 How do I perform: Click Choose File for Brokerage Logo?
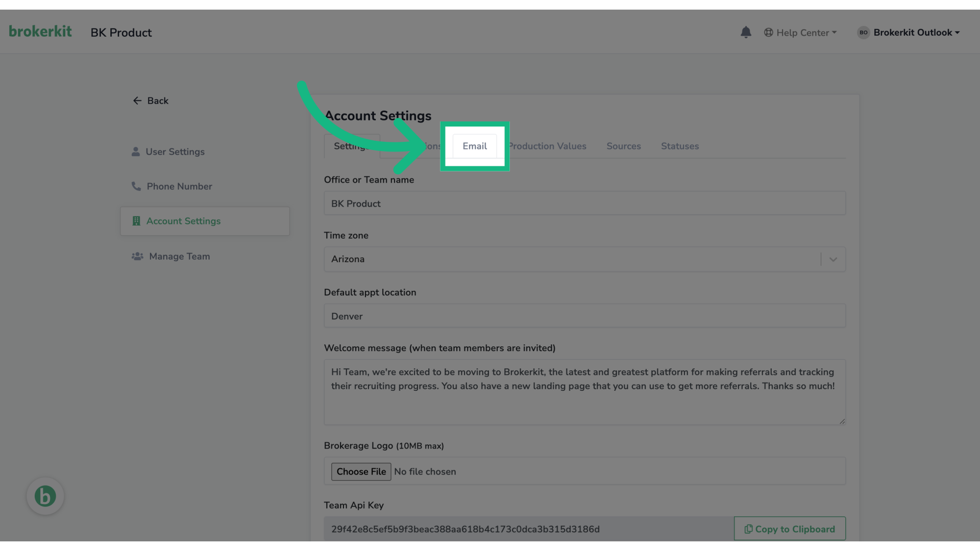[361, 472]
